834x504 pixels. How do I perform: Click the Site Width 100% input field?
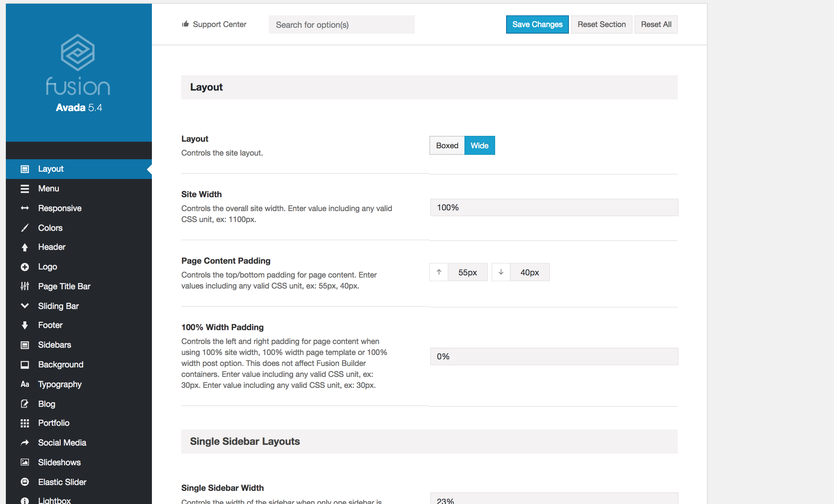pos(554,207)
